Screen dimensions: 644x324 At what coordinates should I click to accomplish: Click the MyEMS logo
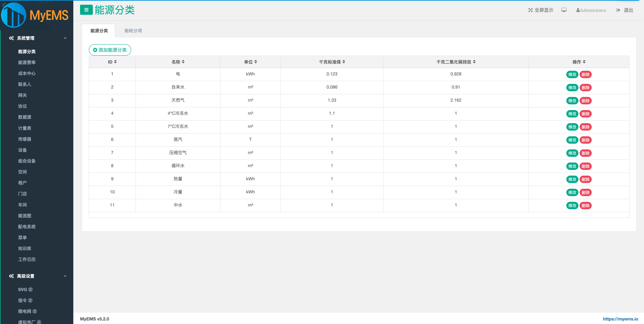point(35,15)
